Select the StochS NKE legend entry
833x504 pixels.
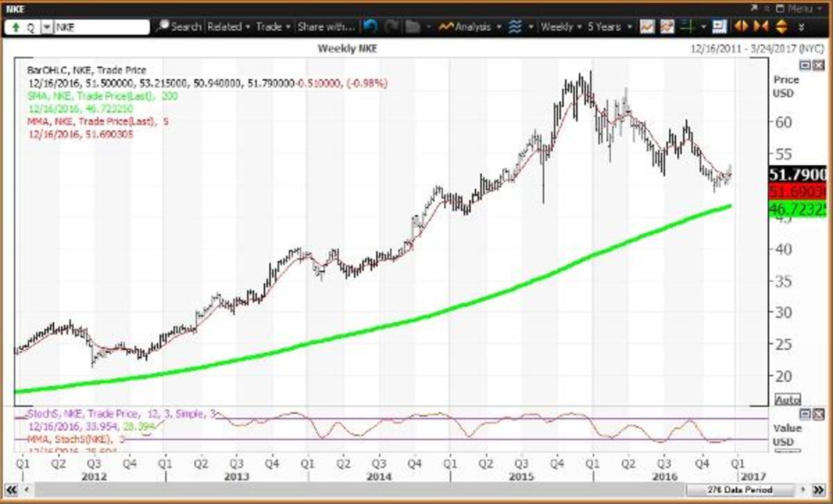pos(122,414)
